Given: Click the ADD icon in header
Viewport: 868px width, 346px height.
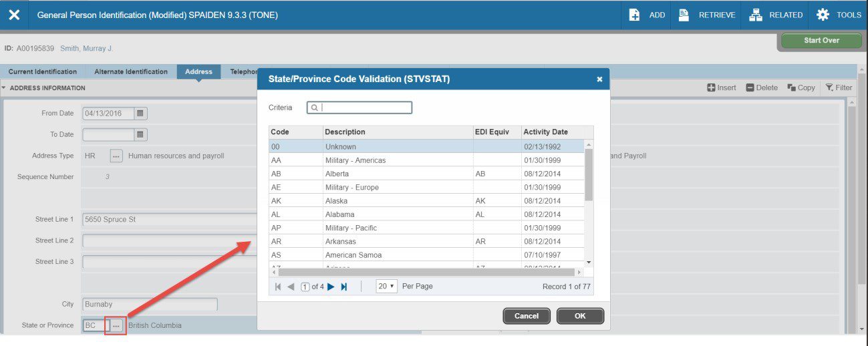Looking at the screenshot, I should 635,15.
